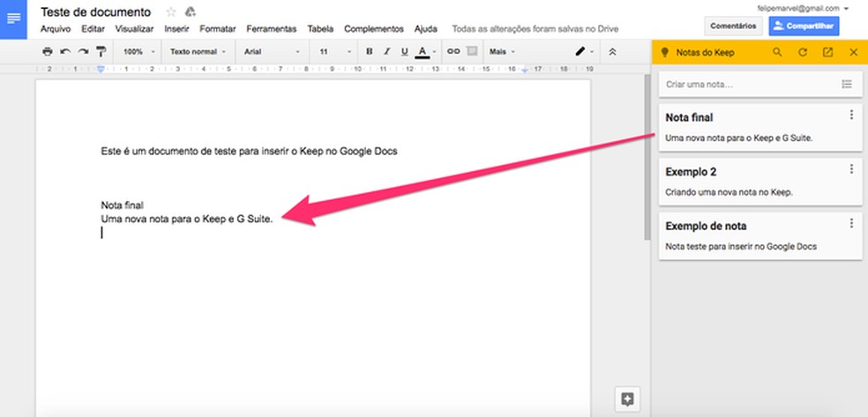
Task: Star the document Teste de documento
Action: pos(171,11)
